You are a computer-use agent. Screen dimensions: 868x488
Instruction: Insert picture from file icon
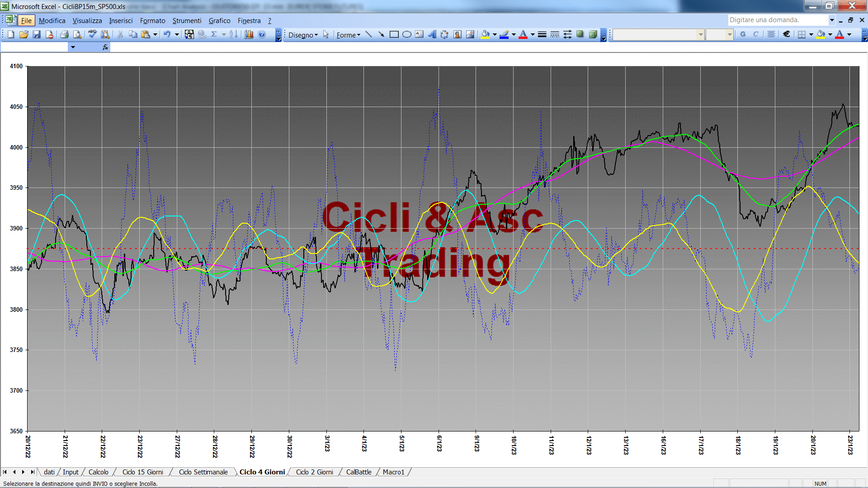click(x=470, y=34)
